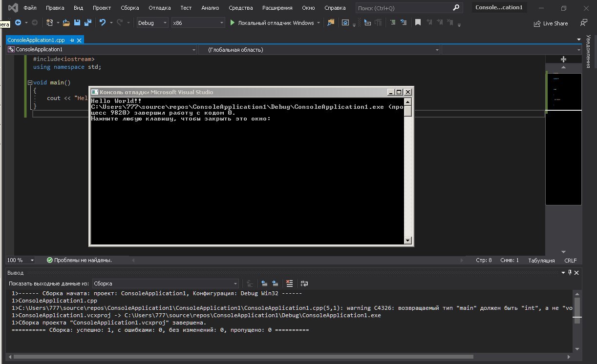Click the warning C4326 line in Output

(292, 308)
